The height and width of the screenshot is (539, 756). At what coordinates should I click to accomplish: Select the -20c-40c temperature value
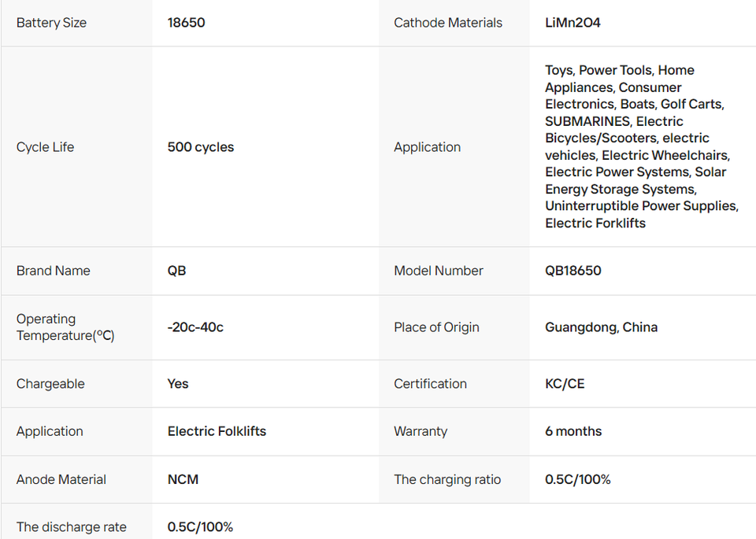pos(195,327)
